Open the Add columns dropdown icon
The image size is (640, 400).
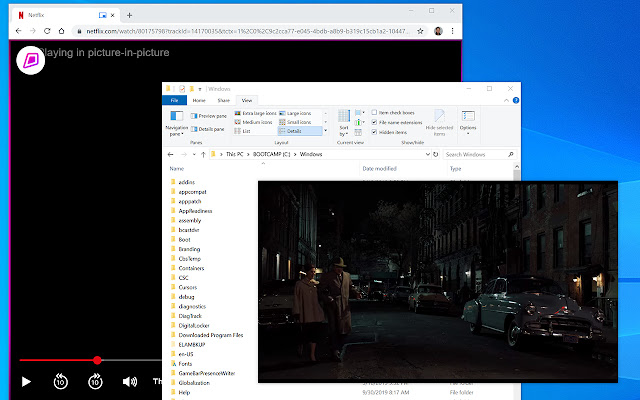tap(360, 122)
